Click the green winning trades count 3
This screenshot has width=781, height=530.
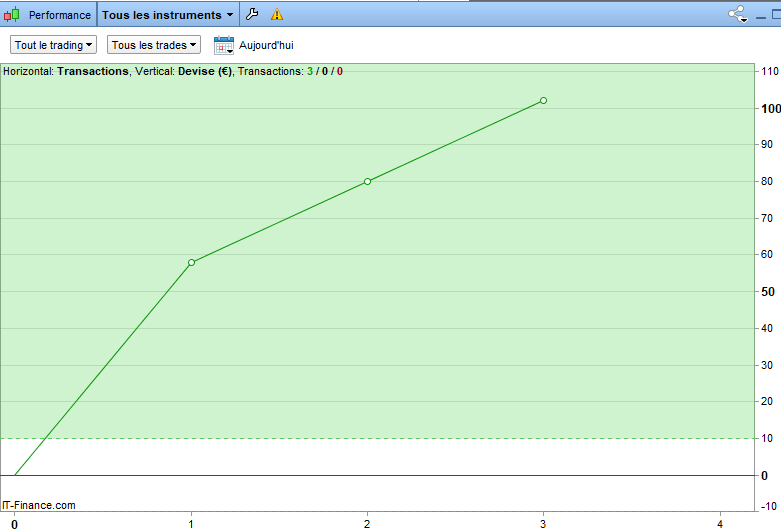point(310,71)
